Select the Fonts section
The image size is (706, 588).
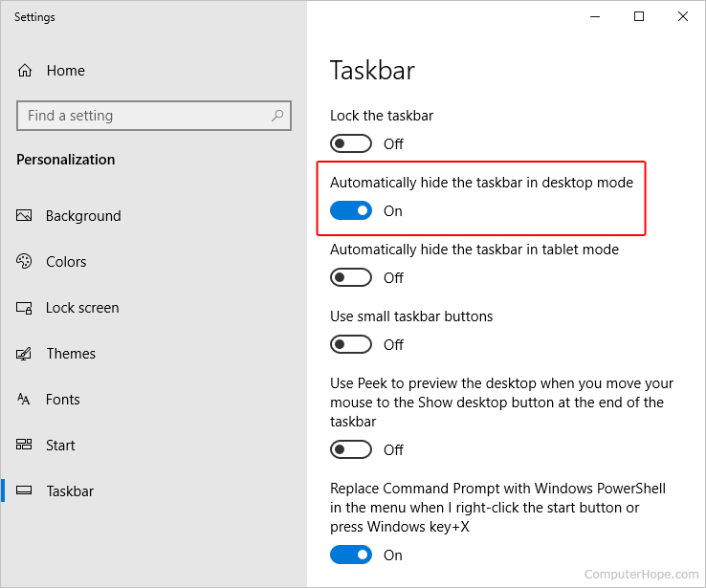coord(63,400)
